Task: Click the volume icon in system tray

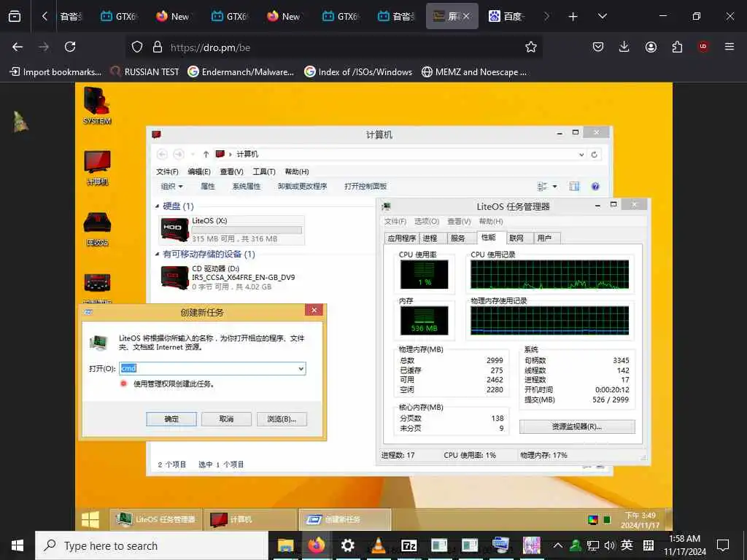Action: 609,545
